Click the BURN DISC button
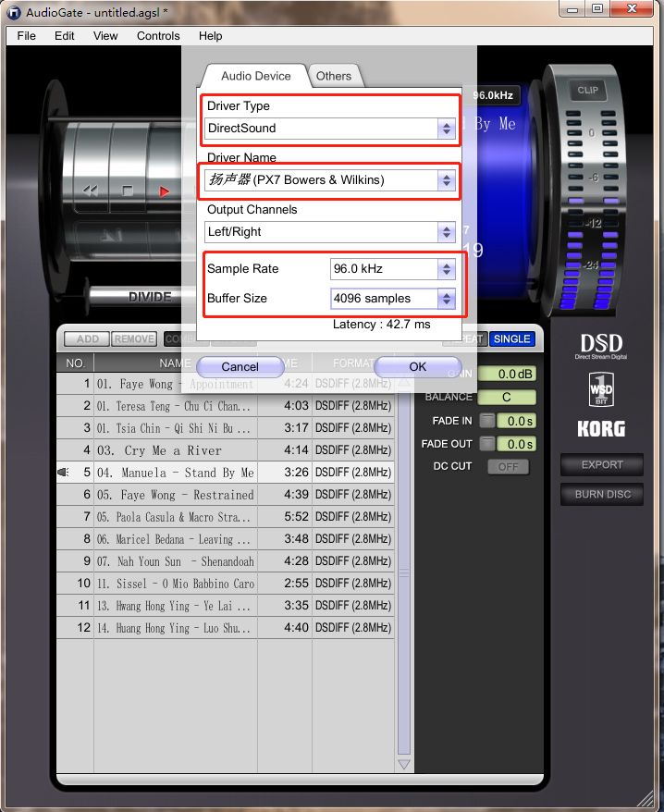This screenshot has height=812, width=664. click(x=602, y=494)
